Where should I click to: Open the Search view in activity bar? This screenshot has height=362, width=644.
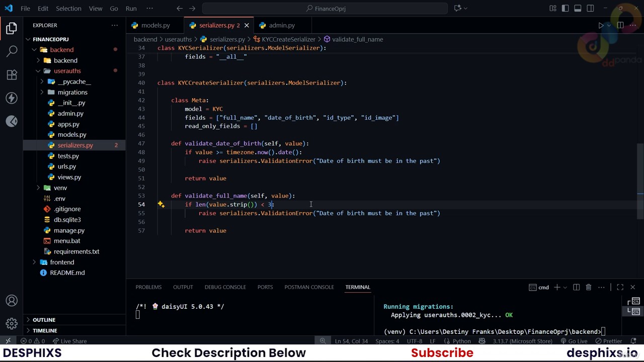12,51
